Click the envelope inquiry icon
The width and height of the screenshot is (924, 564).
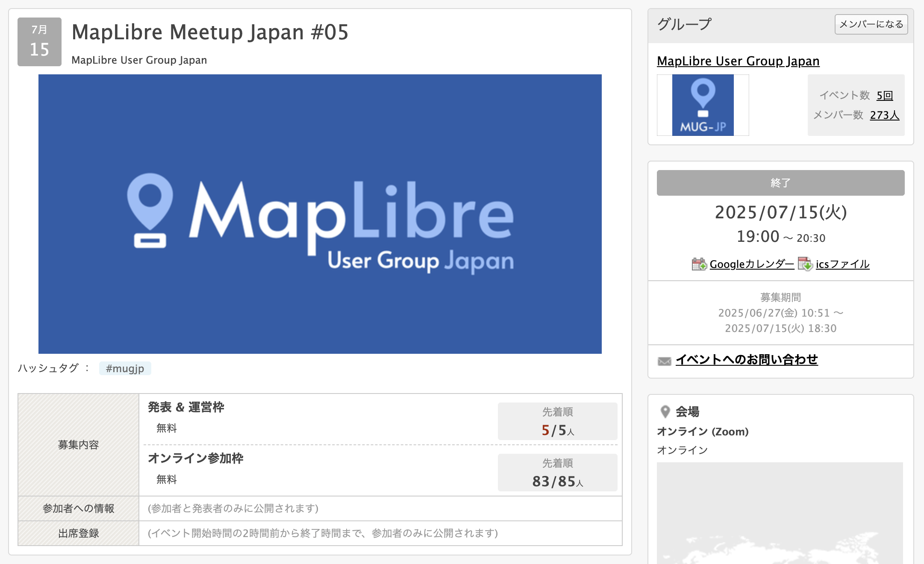tap(664, 361)
